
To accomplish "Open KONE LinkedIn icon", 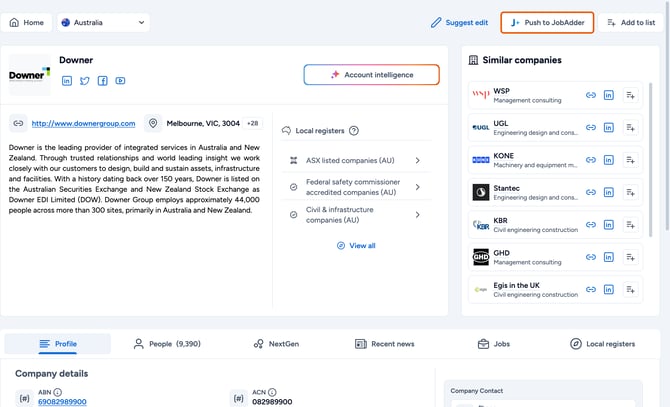I will pos(608,160).
